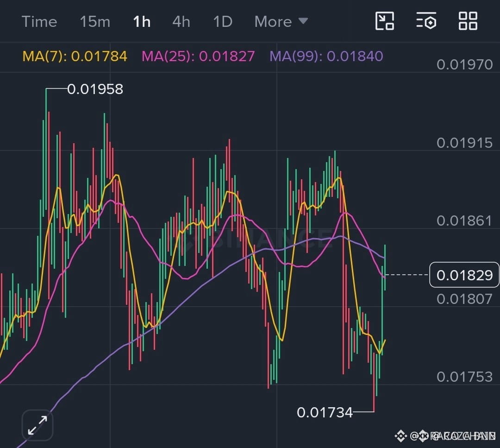Click the 0.01958 high price marker
Screen dimensions: 500x448
95,89
